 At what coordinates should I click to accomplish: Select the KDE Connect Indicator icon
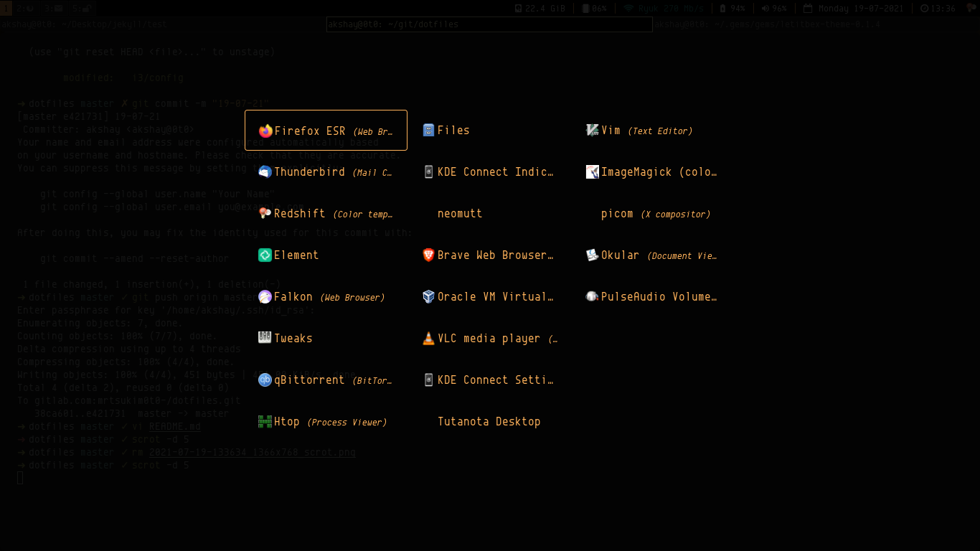tap(429, 172)
